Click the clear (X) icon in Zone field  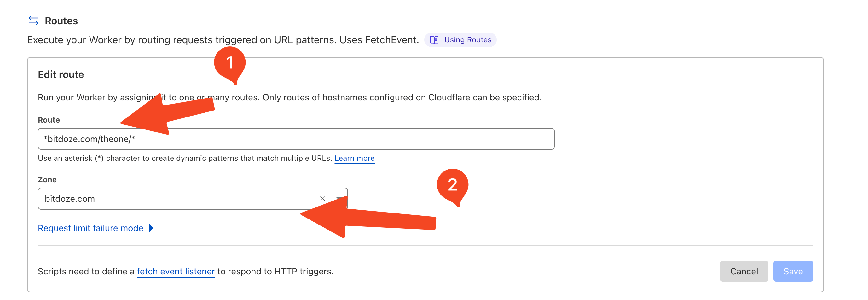point(323,198)
